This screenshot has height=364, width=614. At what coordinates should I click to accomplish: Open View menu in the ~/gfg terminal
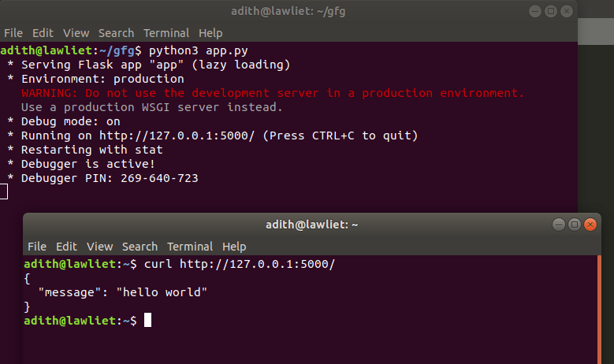(76, 33)
